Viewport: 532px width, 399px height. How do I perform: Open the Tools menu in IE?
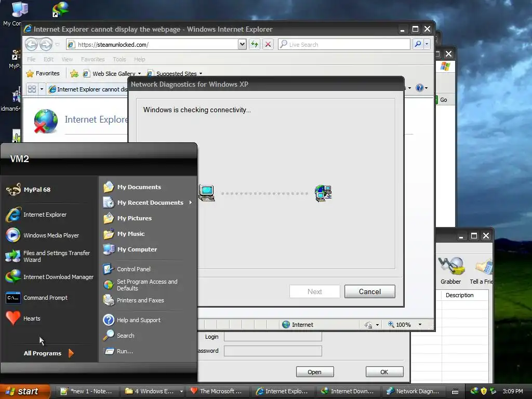(119, 59)
